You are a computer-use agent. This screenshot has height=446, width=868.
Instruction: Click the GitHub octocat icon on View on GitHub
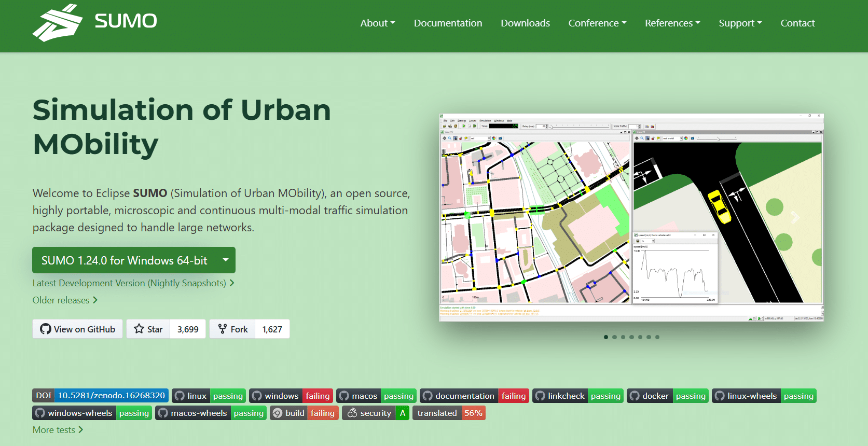46,329
